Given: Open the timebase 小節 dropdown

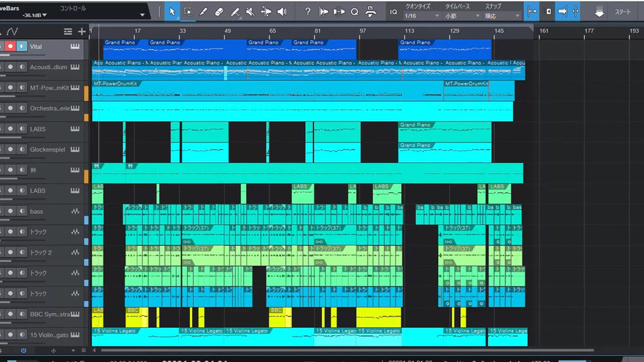Looking at the screenshot, I should 461,15.
